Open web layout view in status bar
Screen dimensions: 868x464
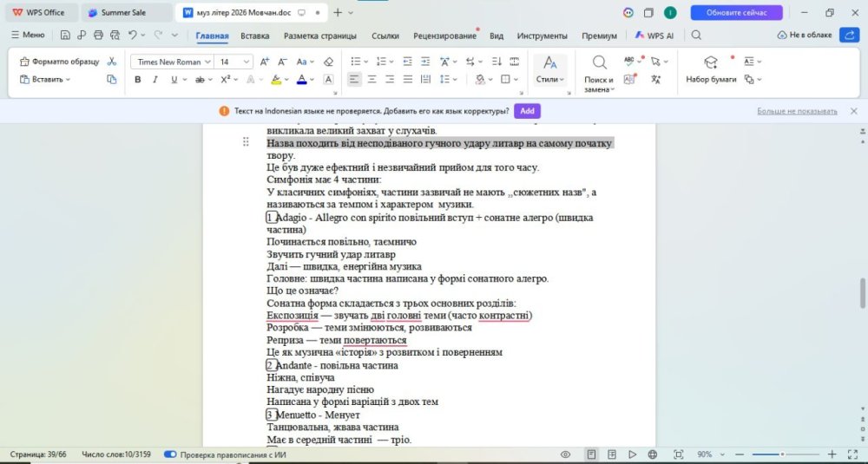(x=653, y=454)
